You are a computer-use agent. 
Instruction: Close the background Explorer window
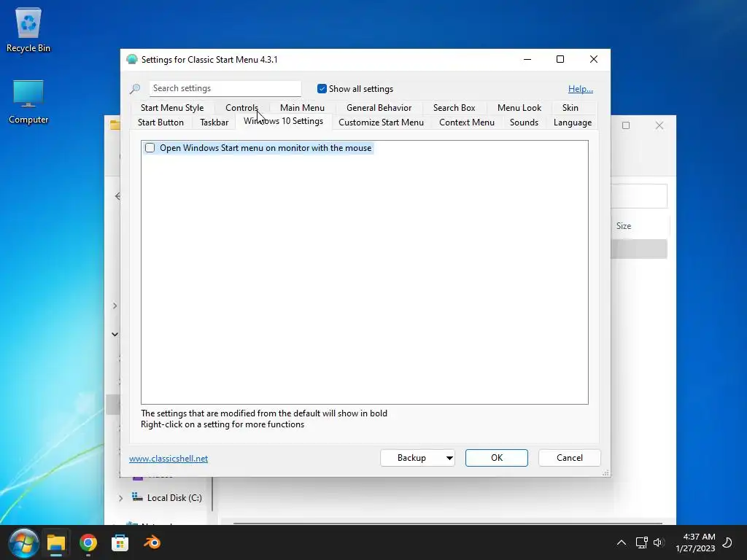659,125
